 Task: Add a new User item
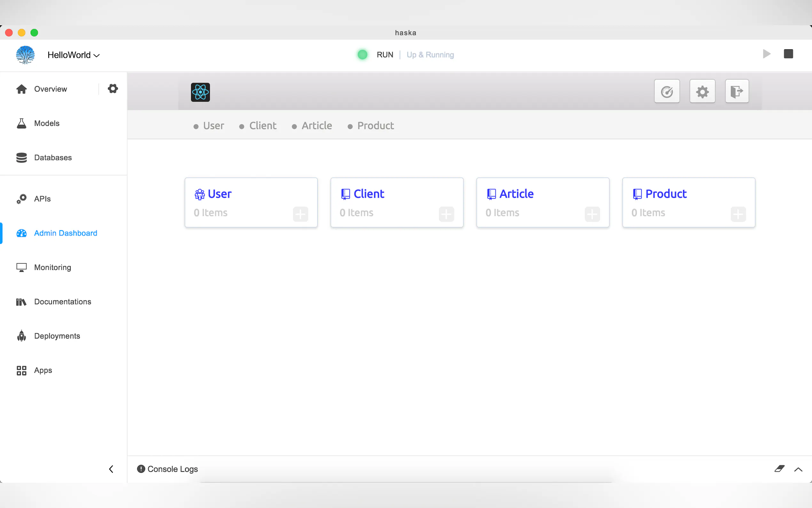point(301,214)
